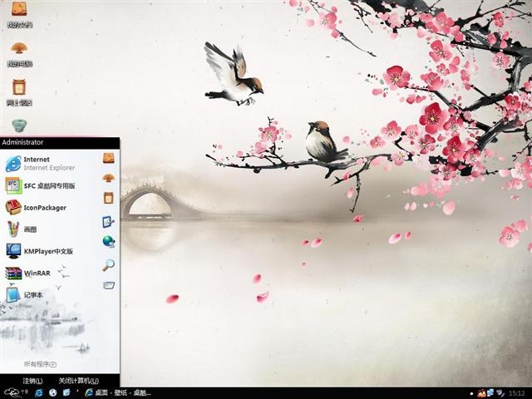
Task: Expand 所有程序(P) all programs list
Action: [40, 364]
